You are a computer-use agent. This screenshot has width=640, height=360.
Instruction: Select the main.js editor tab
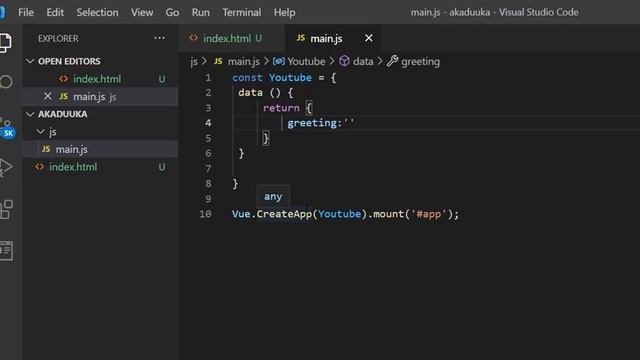pos(332,38)
